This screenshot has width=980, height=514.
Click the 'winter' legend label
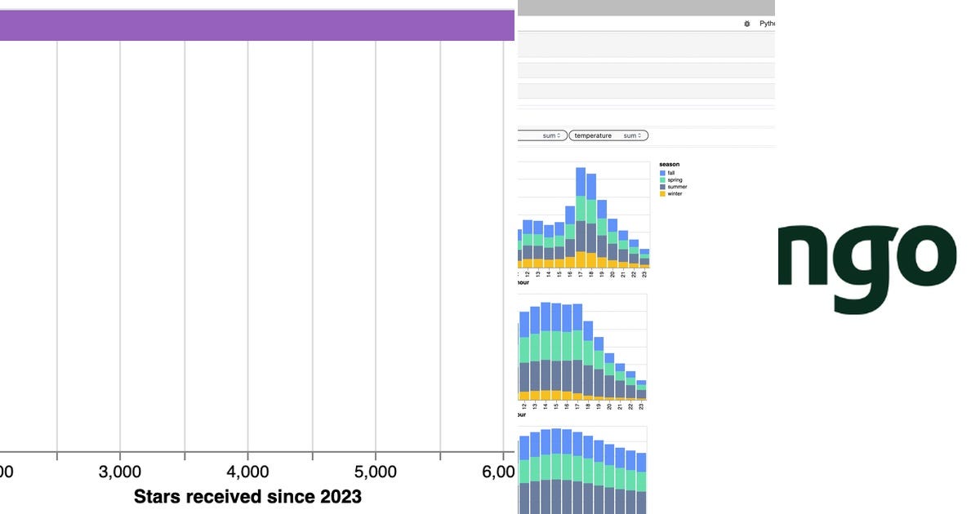675,194
